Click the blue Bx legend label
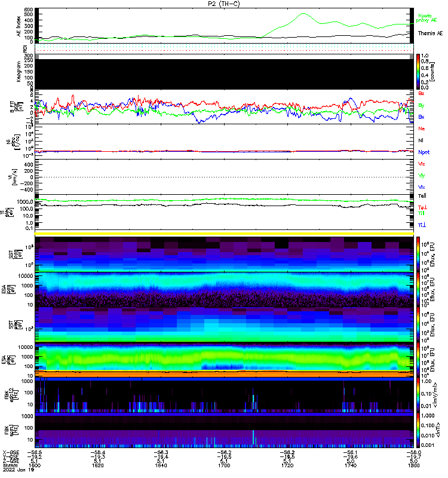 tap(421, 117)
